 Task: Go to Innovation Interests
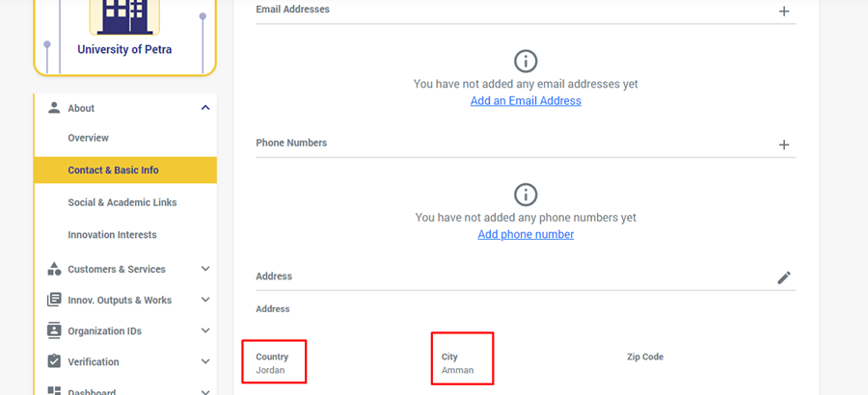click(x=112, y=235)
